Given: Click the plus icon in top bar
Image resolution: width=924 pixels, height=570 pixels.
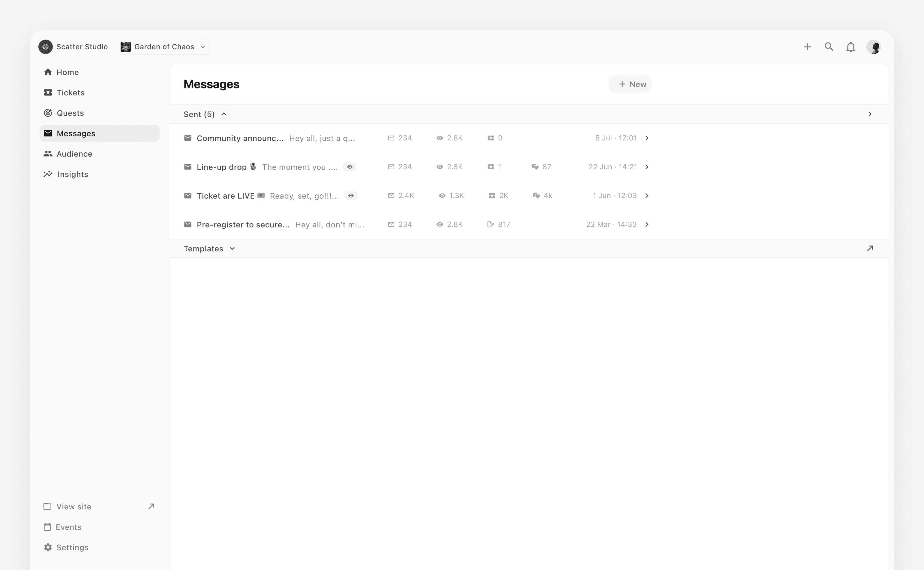Looking at the screenshot, I should coord(807,47).
